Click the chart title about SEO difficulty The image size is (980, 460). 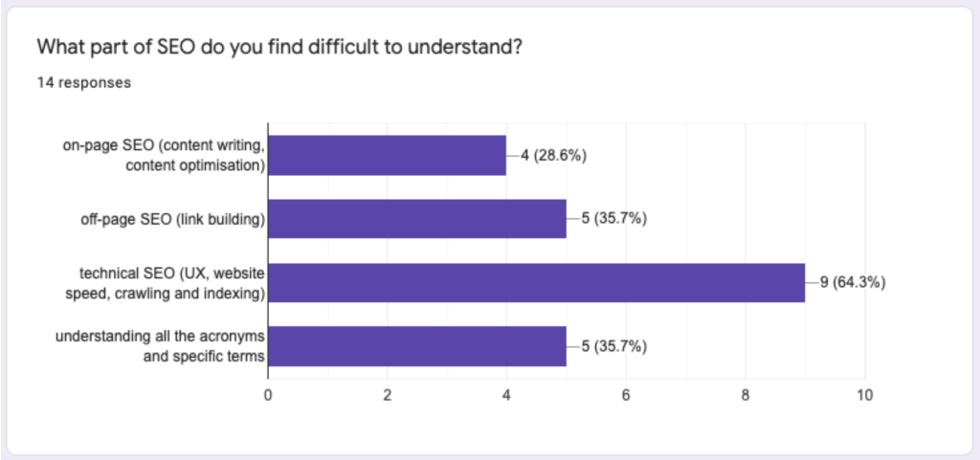[279, 46]
